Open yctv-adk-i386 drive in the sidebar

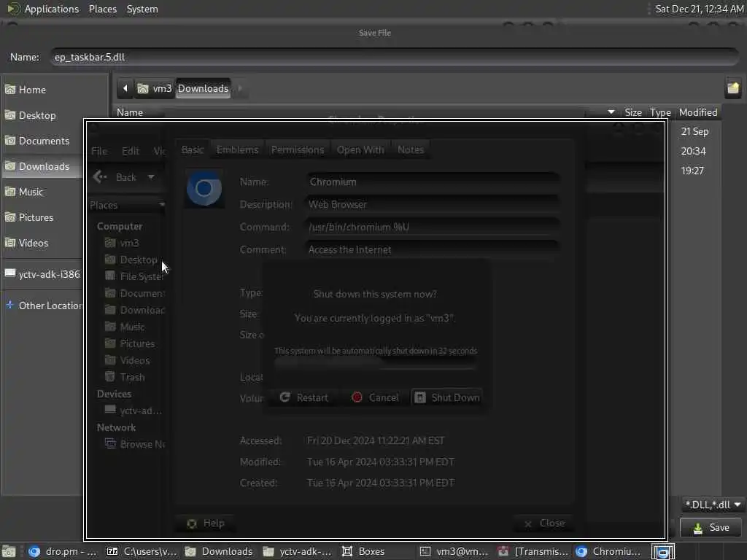(42, 274)
